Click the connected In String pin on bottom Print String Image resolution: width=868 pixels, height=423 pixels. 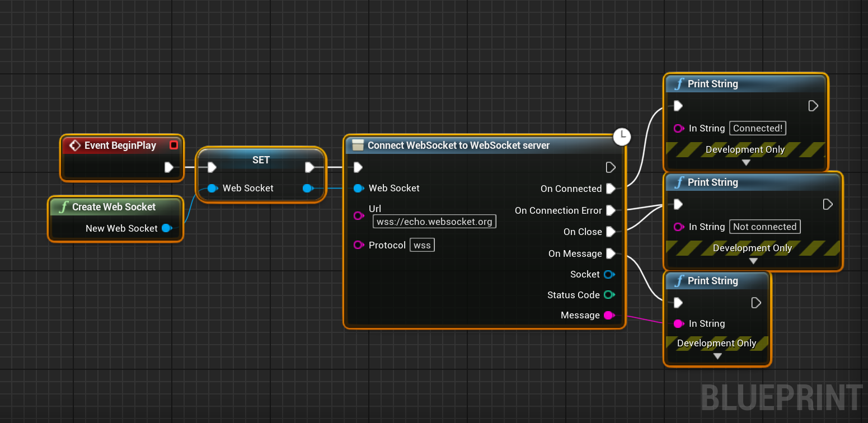[679, 323]
